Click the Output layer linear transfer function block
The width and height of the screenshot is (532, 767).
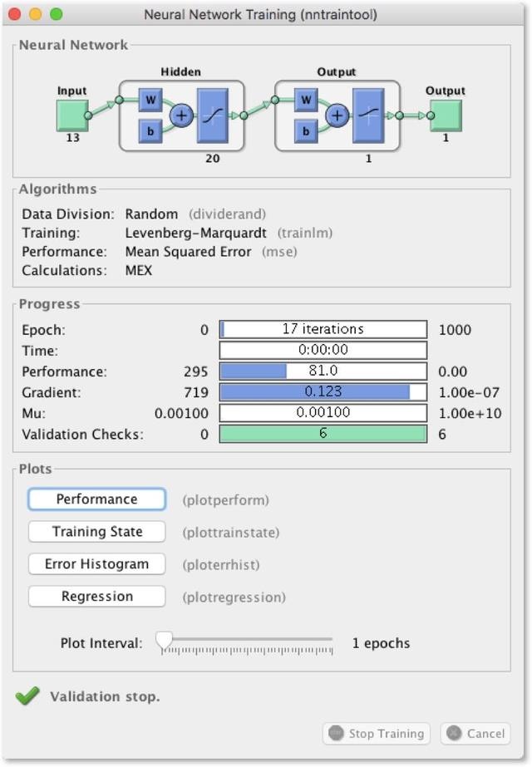tap(367, 116)
